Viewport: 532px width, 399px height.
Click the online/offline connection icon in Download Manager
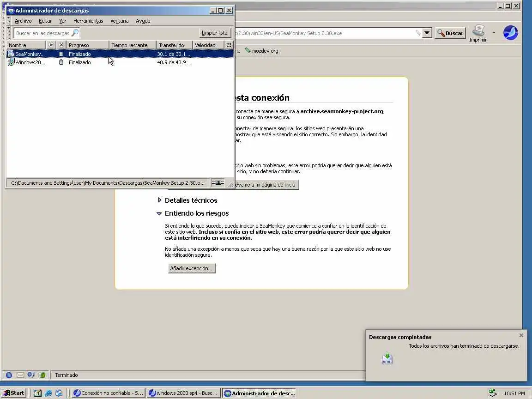click(x=218, y=183)
